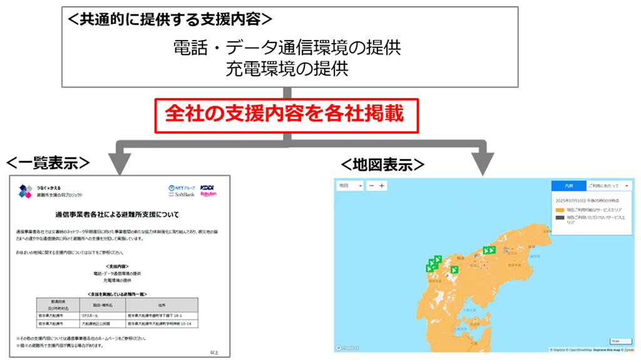This screenshot has width=641, height=364.
Task: Click the red 全社の支援内容を各社掲載 box
Action: pyautogui.click(x=285, y=115)
